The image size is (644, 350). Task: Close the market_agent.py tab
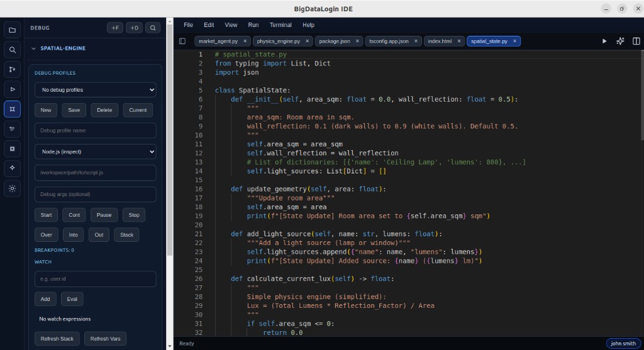point(245,41)
